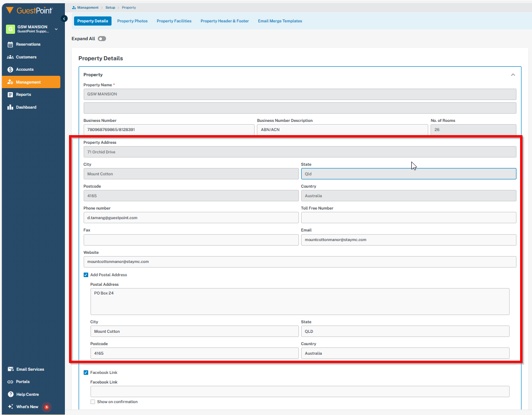Click the Phone number field
The image size is (532, 415).
[191, 218]
